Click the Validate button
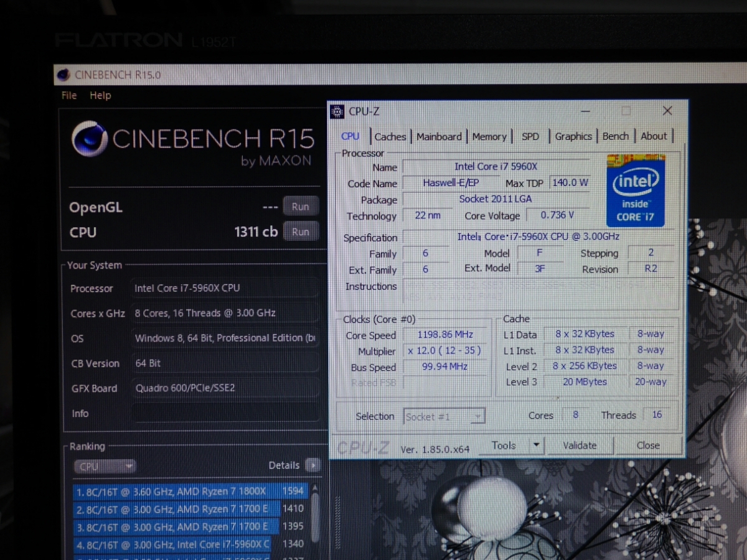This screenshot has height=560, width=747. [x=580, y=446]
